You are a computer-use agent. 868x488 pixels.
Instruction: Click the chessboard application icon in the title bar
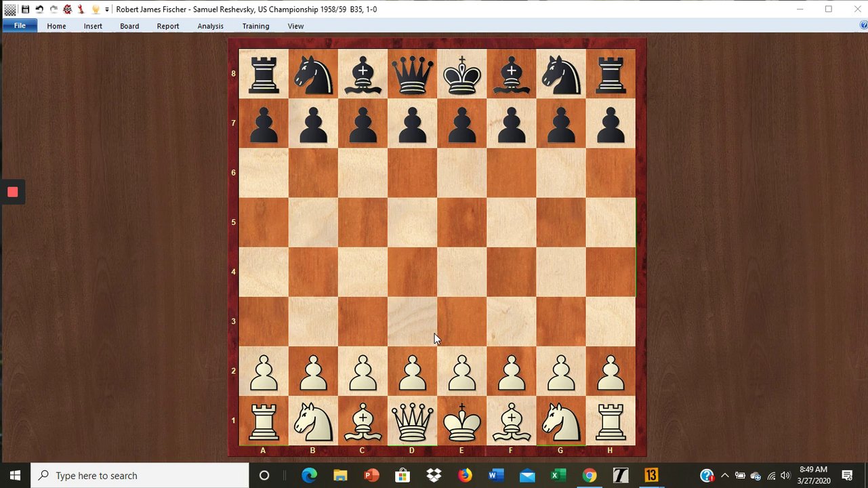click(x=10, y=9)
